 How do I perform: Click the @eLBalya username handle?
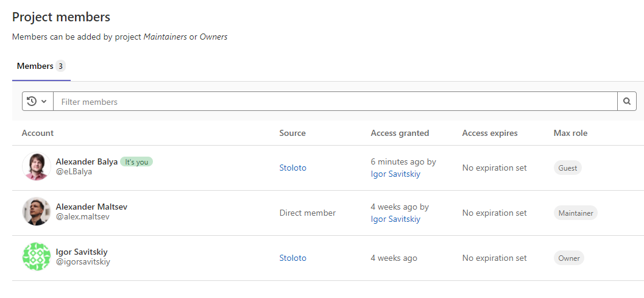click(x=74, y=172)
